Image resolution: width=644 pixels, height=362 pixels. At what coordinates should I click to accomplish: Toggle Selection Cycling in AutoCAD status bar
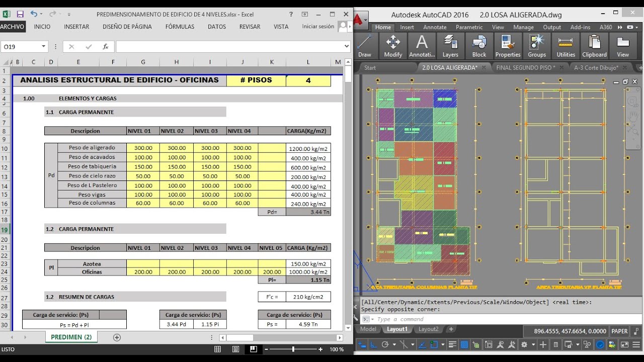(x=476, y=344)
